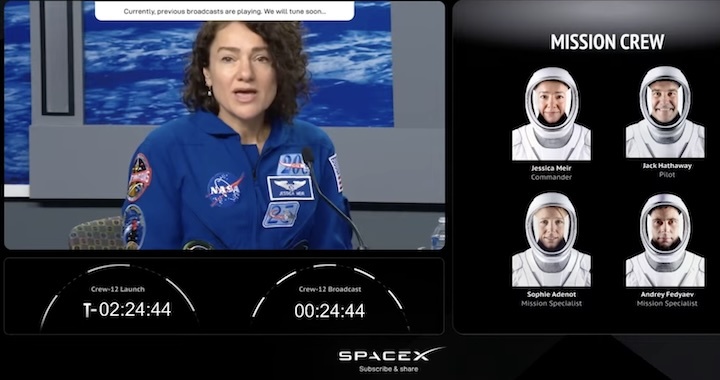This screenshot has height=380, width=720.
Task: Click the Crew-12 Broadcast elapsed timer
Action: click(330, 310)
